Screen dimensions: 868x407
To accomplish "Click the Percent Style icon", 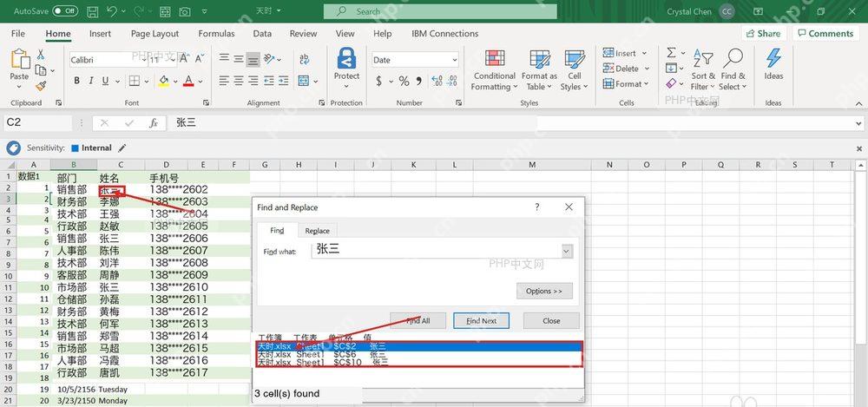I will click(x=404, y=82).
